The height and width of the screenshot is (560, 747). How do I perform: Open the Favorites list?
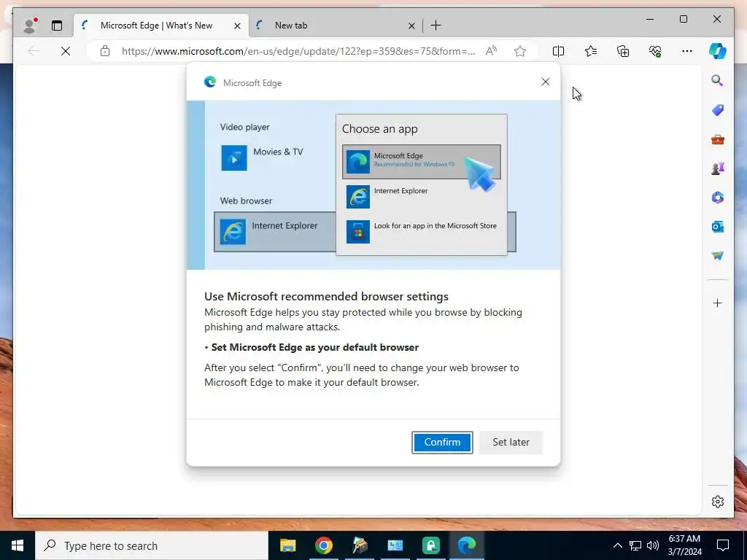pos(591,51)
